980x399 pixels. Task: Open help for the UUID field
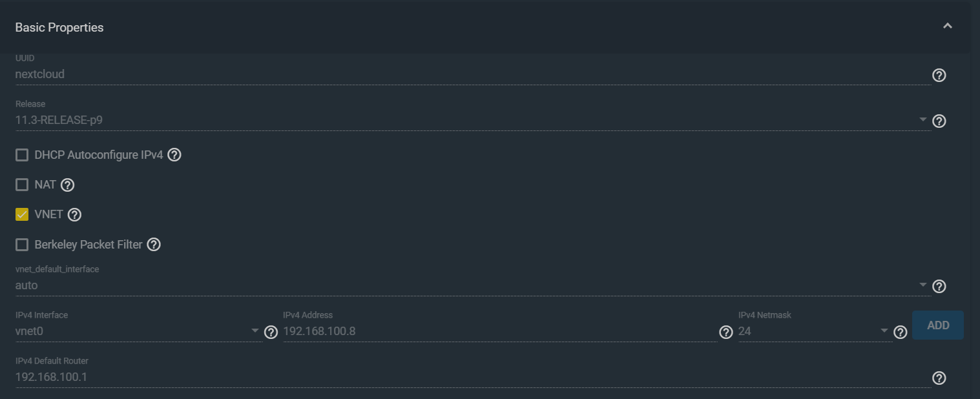click(x=939, y=75)
